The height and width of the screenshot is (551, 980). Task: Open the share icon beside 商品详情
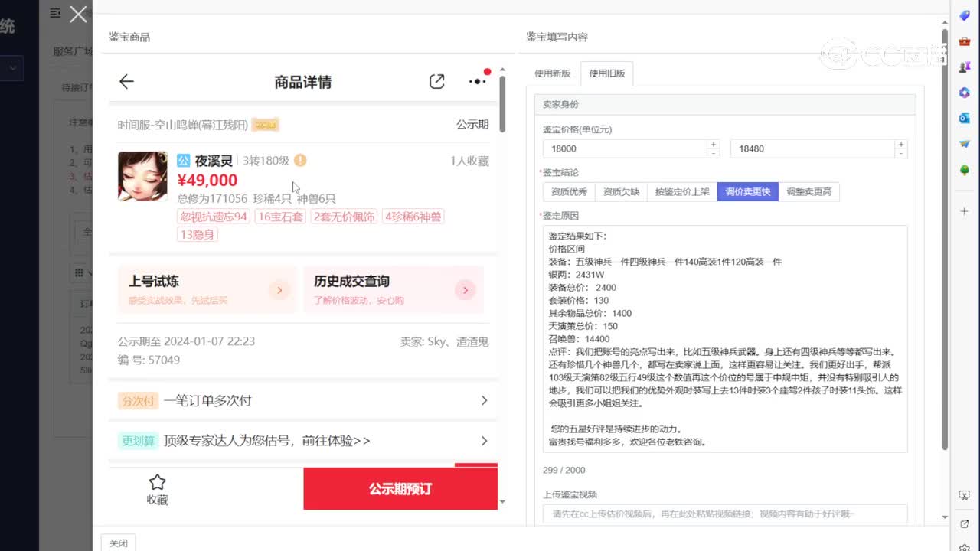(436, 81)
